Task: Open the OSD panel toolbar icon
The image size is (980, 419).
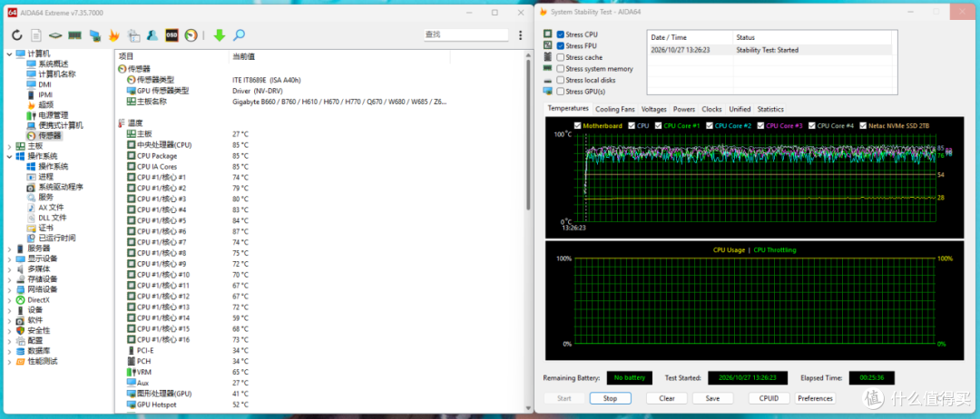Action: pyautogui.click(x=171, y=35)
